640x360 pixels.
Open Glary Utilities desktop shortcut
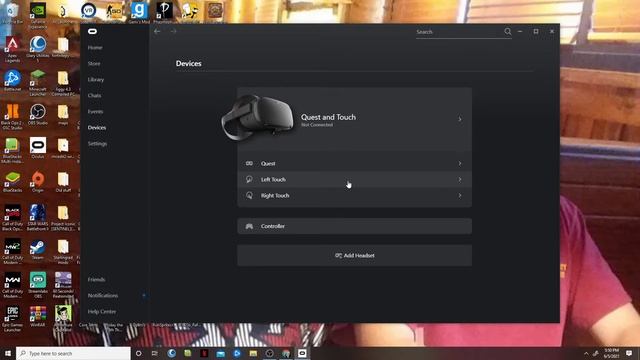point(38,49)
